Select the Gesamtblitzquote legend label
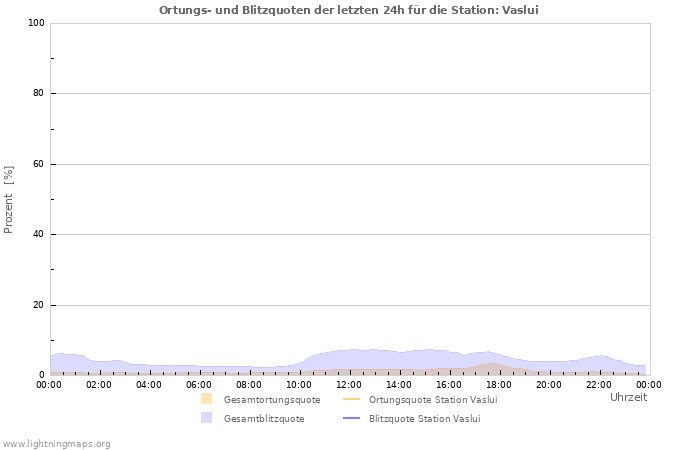The image size is (700, 450). pos(264,419)
